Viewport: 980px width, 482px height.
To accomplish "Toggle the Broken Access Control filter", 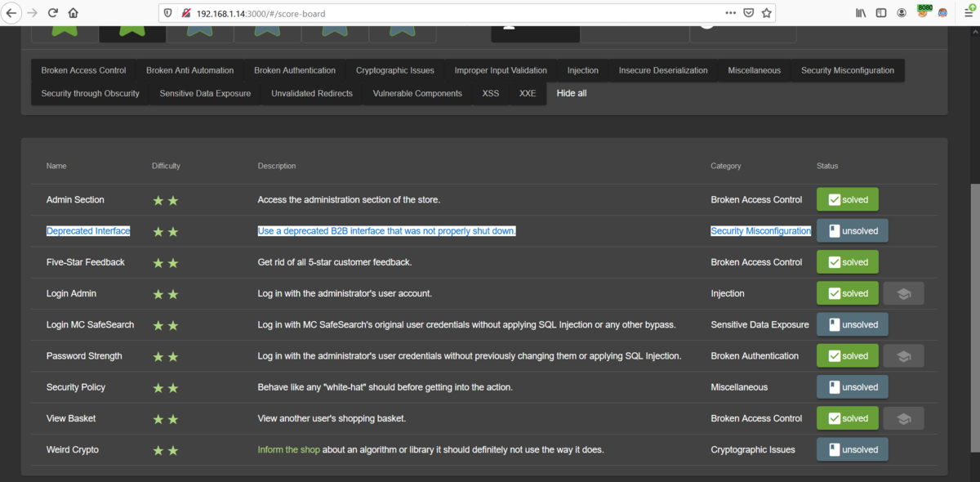I will (x=83, y=70).
